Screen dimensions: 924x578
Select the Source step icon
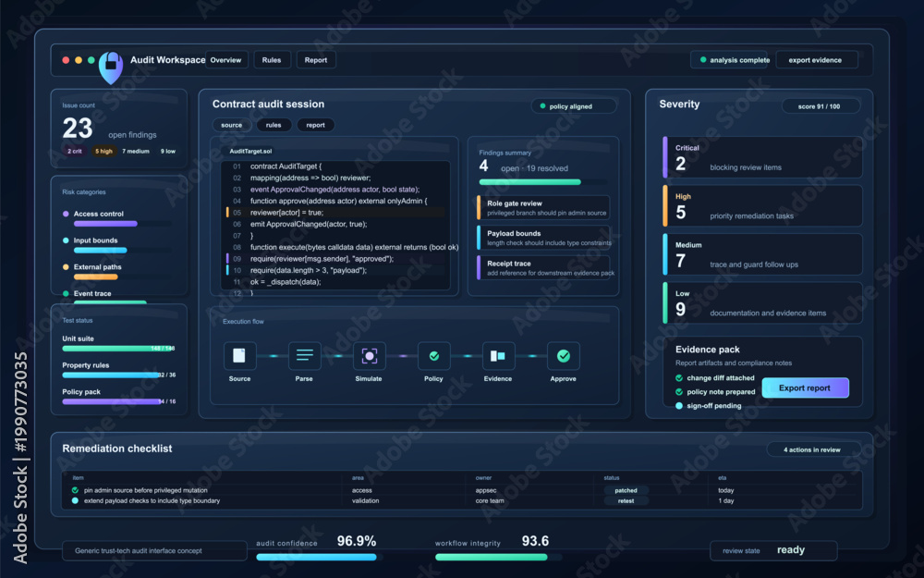tap(239, 356)
